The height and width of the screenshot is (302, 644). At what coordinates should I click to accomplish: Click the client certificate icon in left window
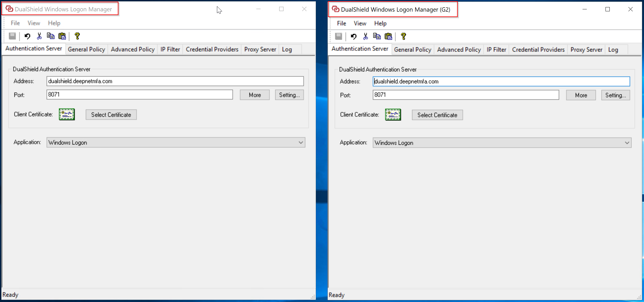coord(67,114)
